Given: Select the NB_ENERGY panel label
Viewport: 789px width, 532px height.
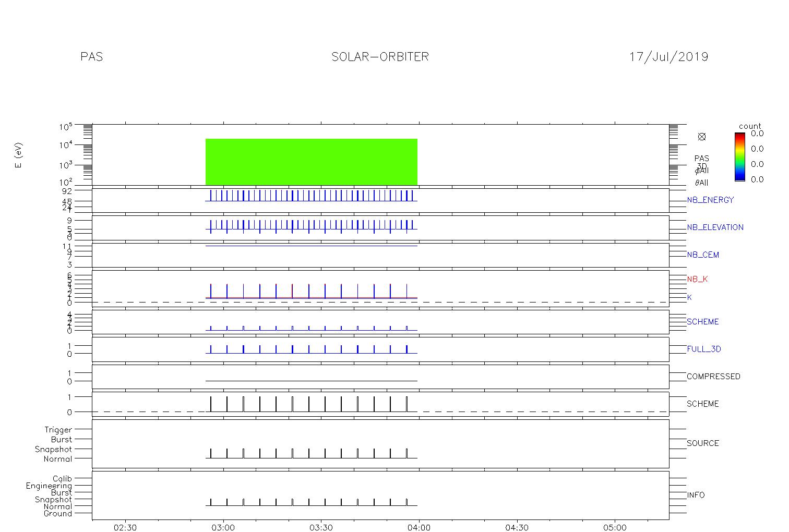Looking at the screenshot, I should [710, 200].
